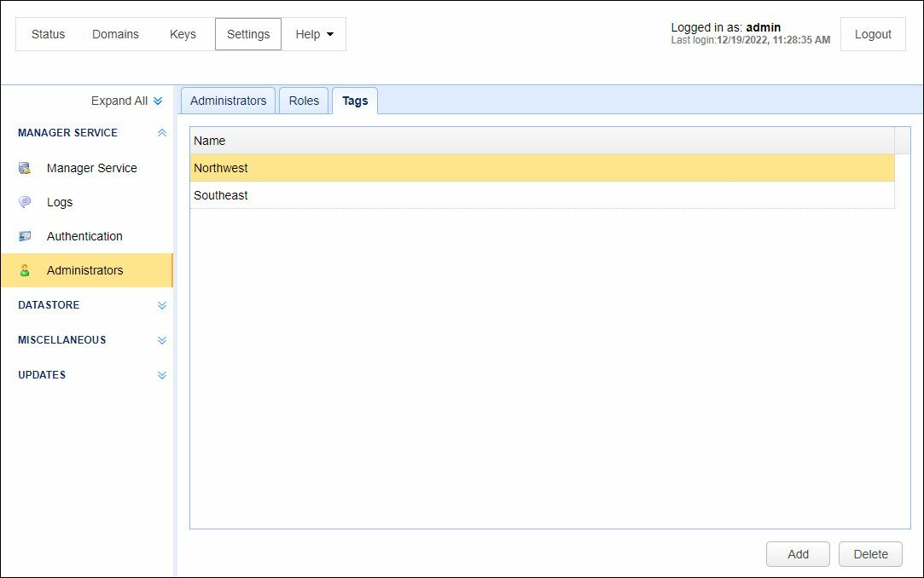
Task: Log out using the Logout button
Action: 873,34
